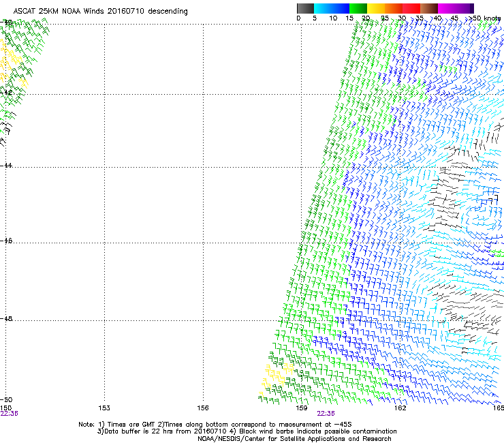Click longitude label 153 on bottom axis
504x443 pixels.
(x=104, y=408)
